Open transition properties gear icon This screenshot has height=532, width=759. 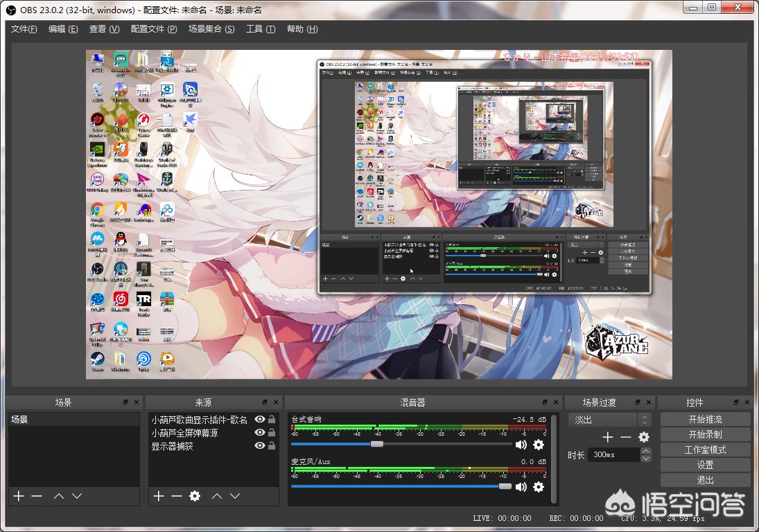point(643,437)
